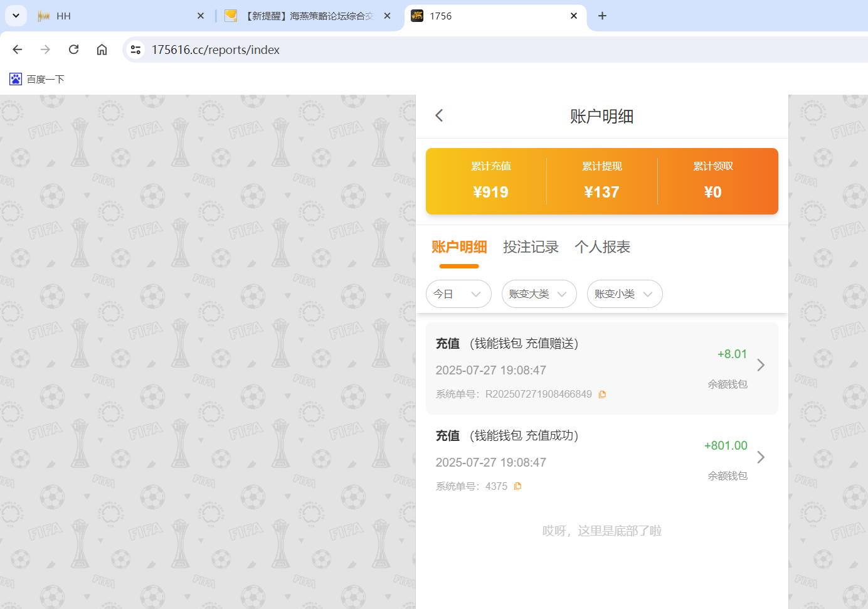Open the 账变小类 subcategory dropdown

625,294
